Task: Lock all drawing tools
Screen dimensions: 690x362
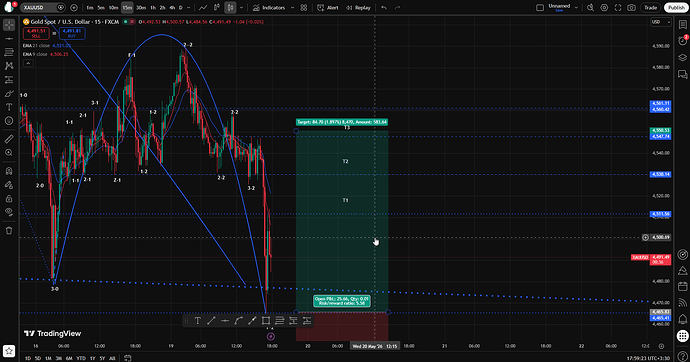Action: point(9,198)
